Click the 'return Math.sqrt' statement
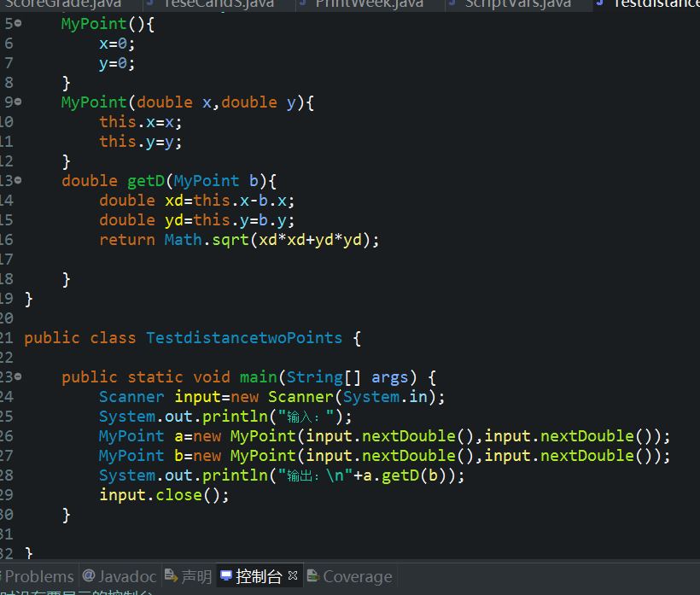Viewport: 700px width, 595px height. (x=239, y=240)
